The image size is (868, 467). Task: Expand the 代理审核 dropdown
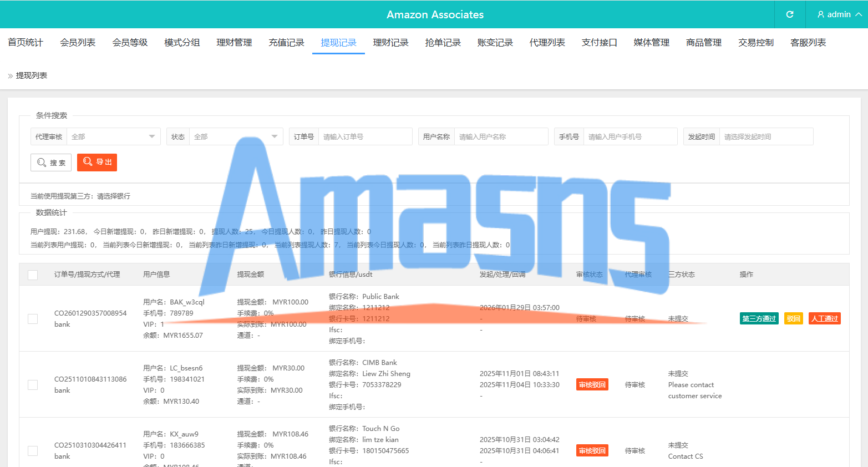pyautogui.click(x=113, y=136)
